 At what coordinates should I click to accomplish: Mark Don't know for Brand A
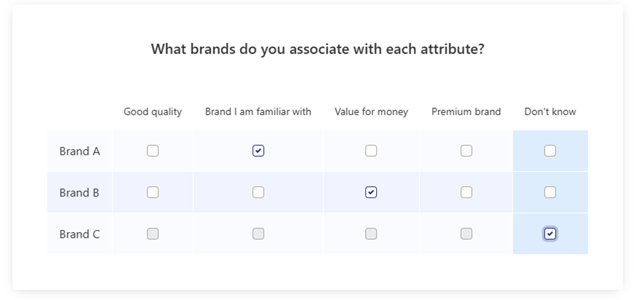tap(550, 151)
